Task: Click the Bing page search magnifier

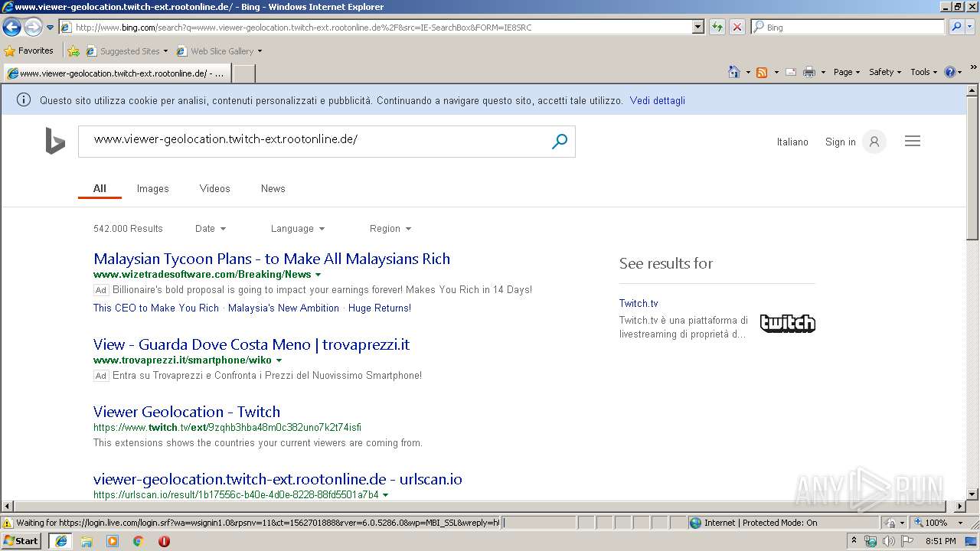Action: [x=560, y=142]
